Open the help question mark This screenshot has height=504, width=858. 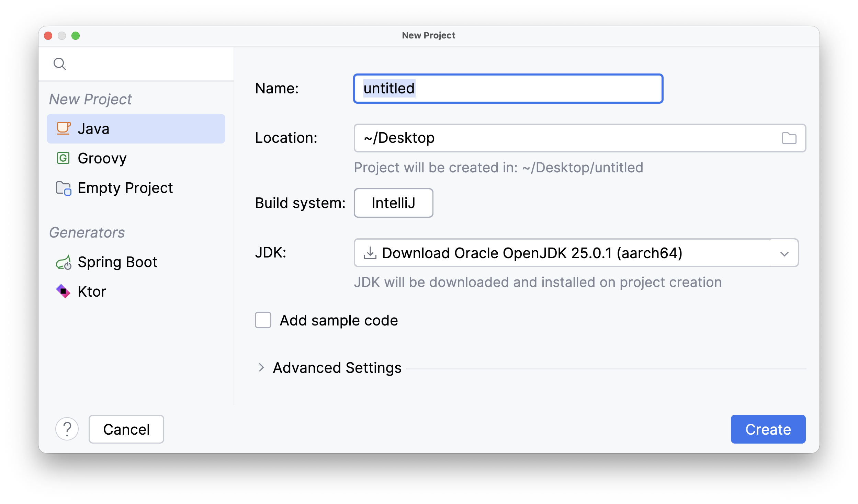[67, 429]
